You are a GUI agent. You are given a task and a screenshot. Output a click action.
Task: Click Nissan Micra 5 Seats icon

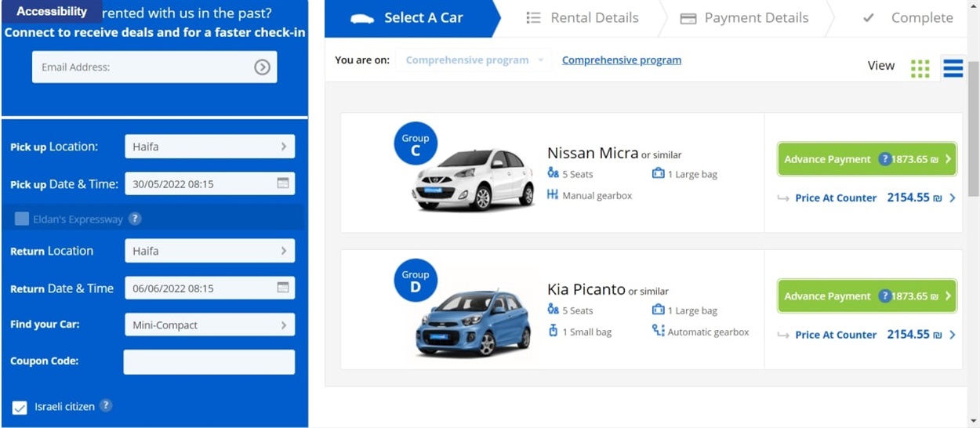coord(554,173)
